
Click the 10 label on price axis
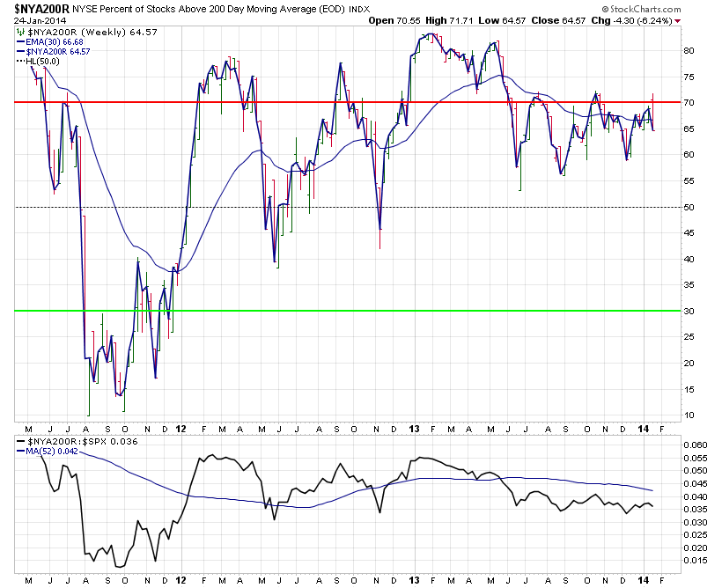click(689, 415)
